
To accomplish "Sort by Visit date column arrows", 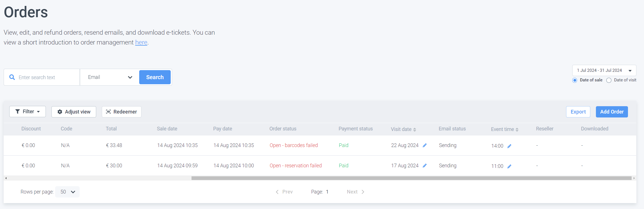I will tap(415, 130).
